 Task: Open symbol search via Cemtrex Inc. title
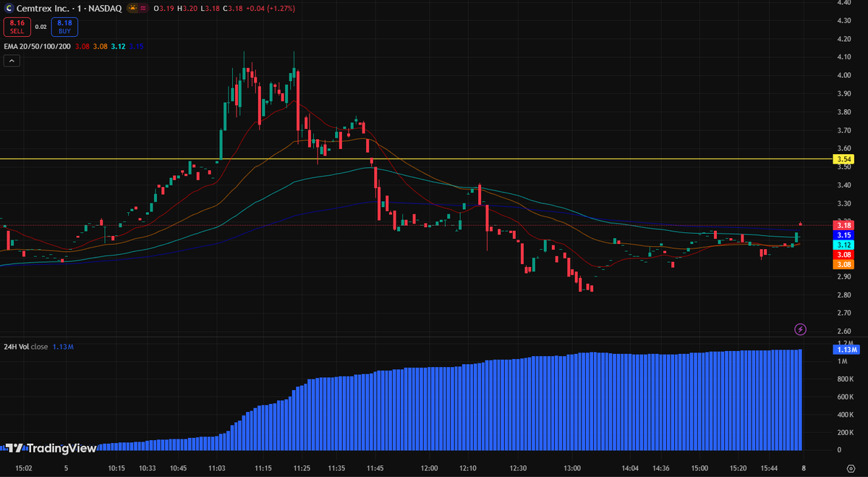(43, 8)
